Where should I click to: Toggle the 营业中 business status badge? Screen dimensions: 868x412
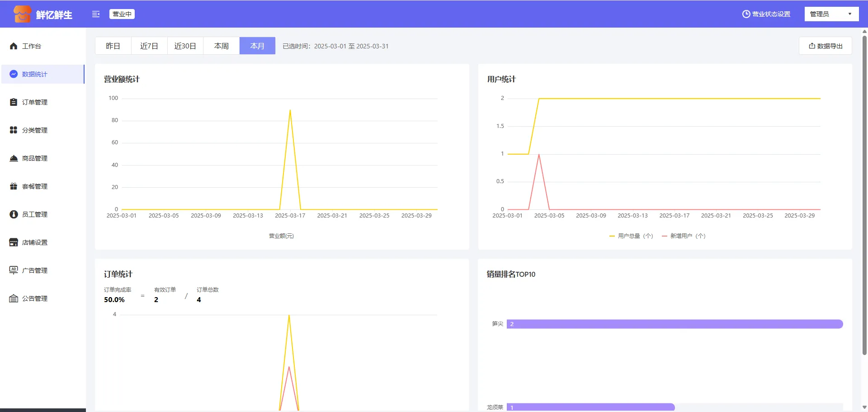pyautogui.click(x=122, y=14)
